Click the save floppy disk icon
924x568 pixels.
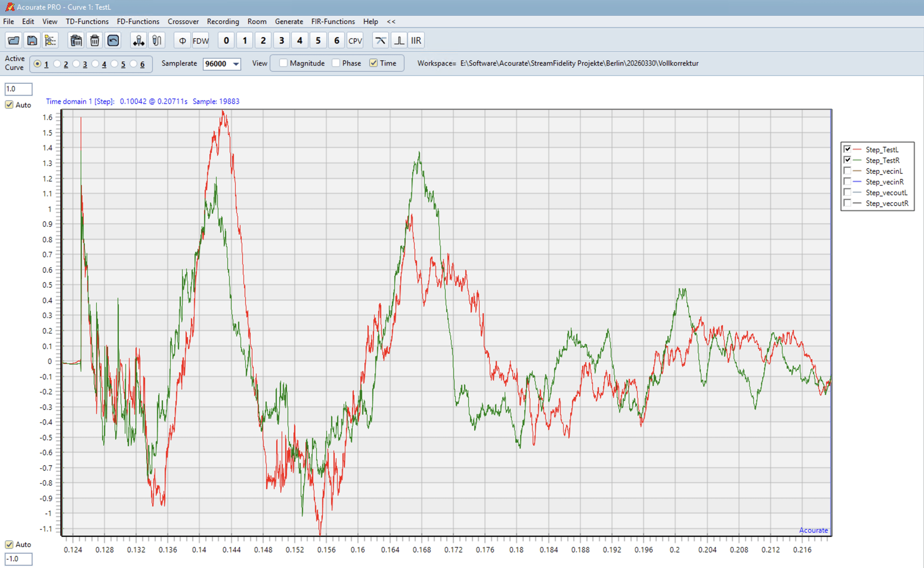32,40
